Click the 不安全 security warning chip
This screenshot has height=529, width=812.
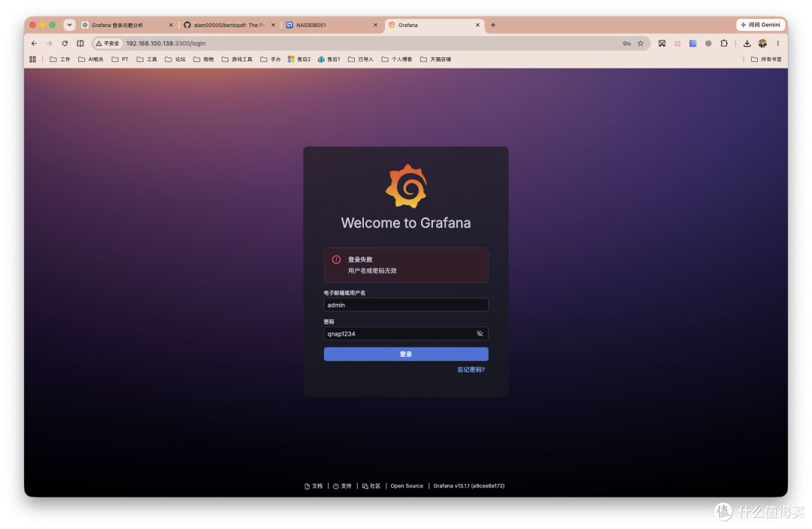click(108, 44)
